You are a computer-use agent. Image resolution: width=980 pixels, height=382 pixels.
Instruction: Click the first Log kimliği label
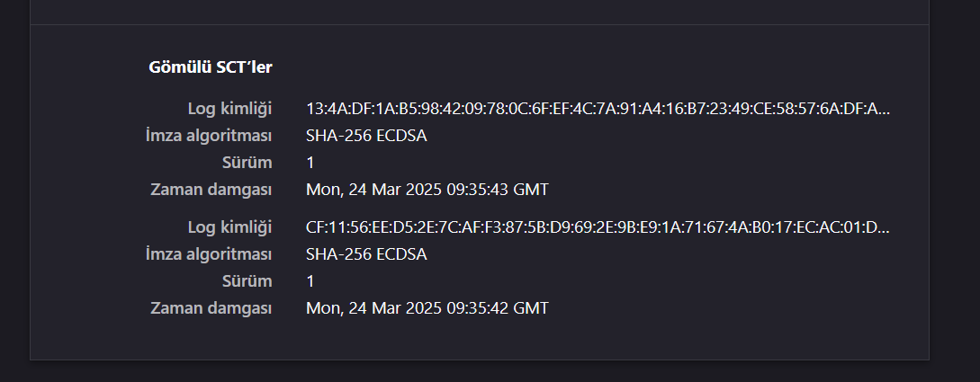230,110
